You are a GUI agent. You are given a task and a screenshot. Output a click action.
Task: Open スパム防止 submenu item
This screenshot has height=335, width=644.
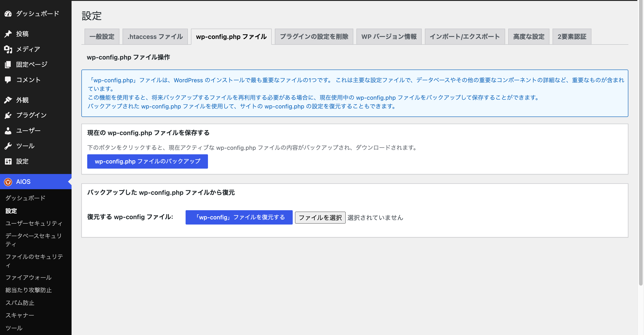(20, 303)
